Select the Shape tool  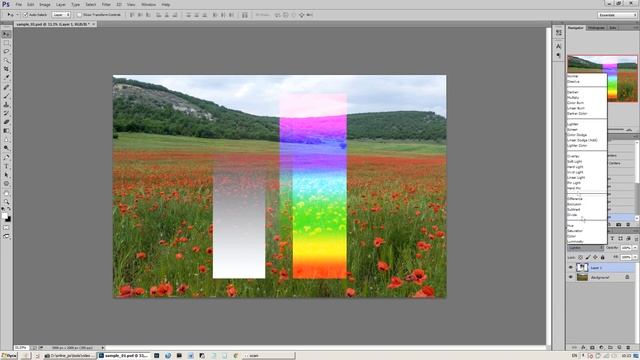click(6, 183)
